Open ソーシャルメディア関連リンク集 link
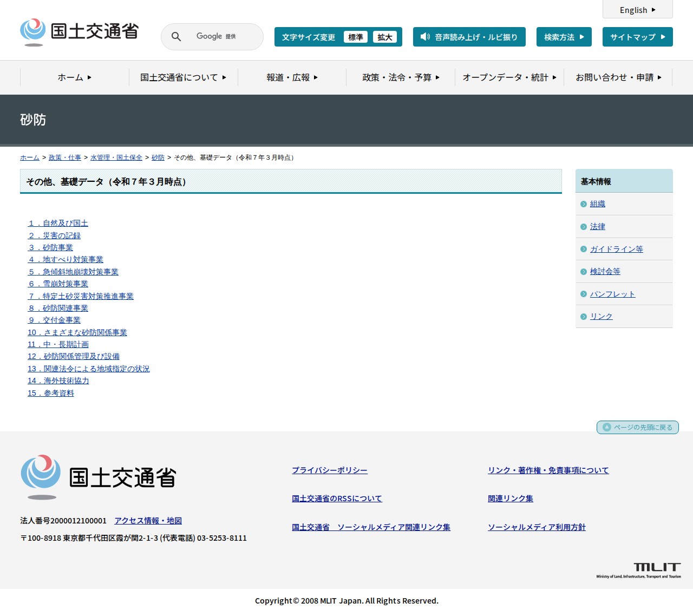693x616 pixels. pos(371,527)
